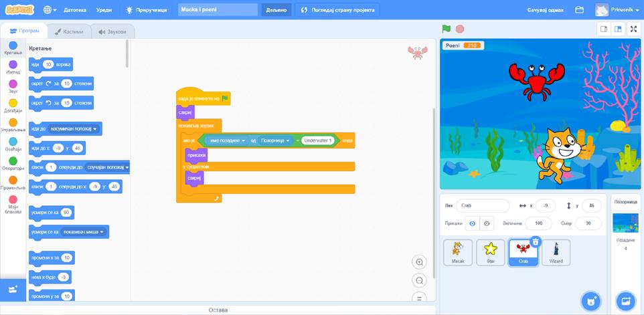Edit the Величина size field
Screen dimensions: 644x315
click(538, 223)
